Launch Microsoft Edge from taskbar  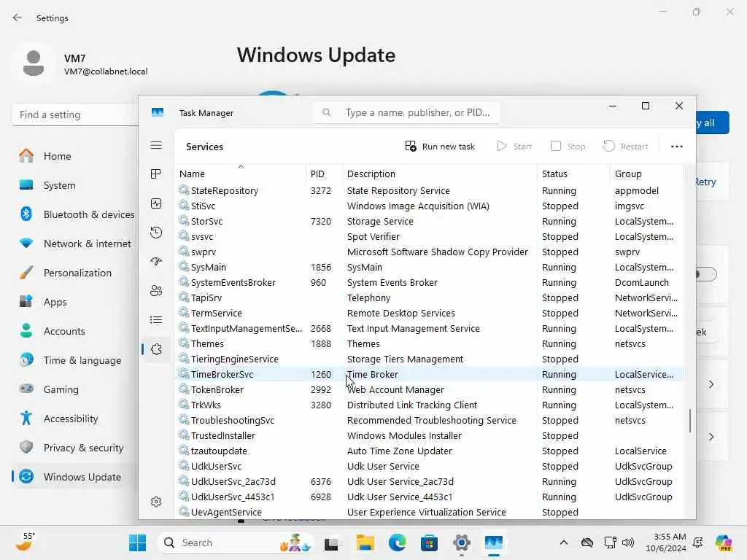pos(398,542)
